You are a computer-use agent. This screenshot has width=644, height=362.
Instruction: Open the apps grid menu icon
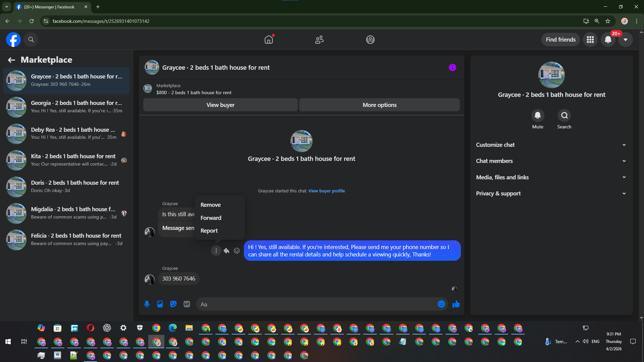[x=590, y=40]
